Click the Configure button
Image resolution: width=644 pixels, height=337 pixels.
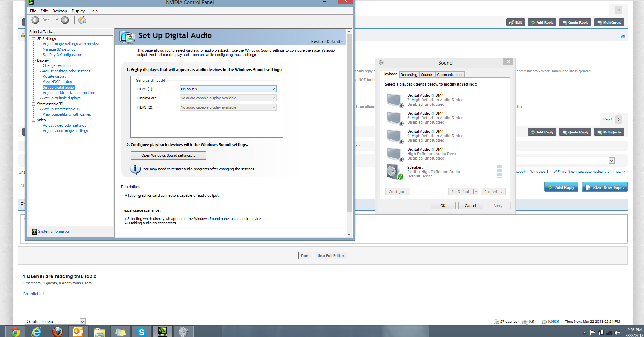pos(398,192)
